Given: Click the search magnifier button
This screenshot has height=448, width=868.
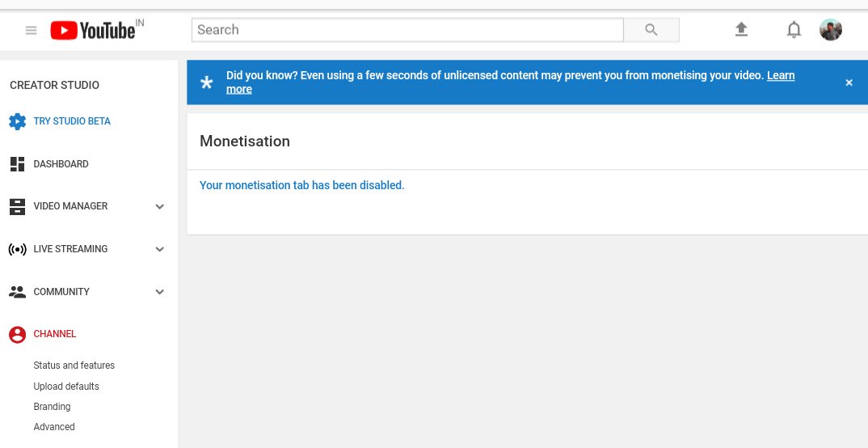Looking at the screenshot, I should click(651, 30).
